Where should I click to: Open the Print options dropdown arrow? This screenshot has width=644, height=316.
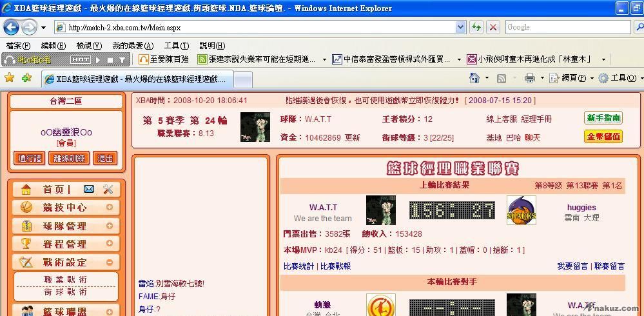[x=542, y=77]
